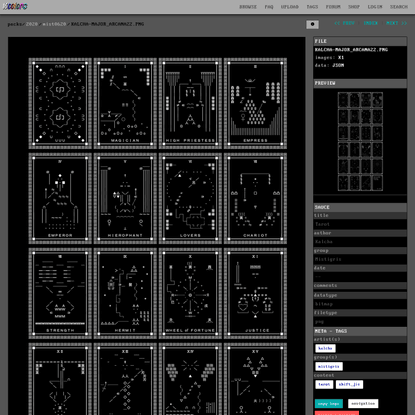415x415 pixels.
Task: Click the LOGIN link
Action: 375,7
